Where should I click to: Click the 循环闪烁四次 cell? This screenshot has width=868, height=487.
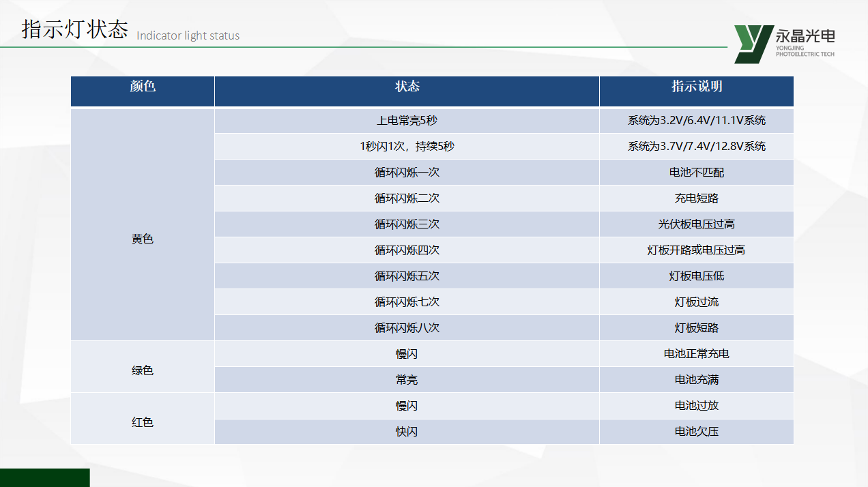[407, 250]
